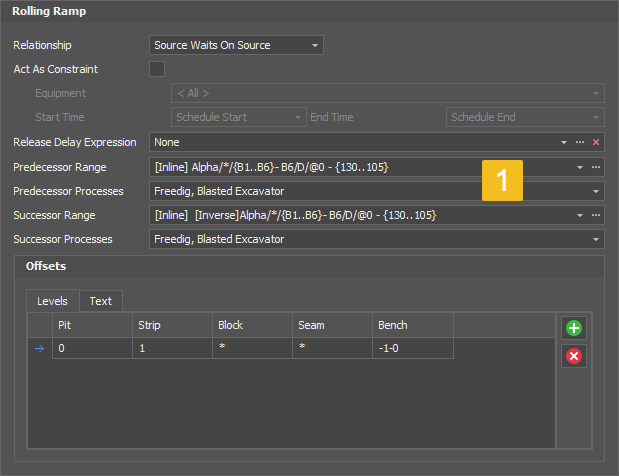
Task: Open the Relationship dropdown
Action: [x=315, y=45]
